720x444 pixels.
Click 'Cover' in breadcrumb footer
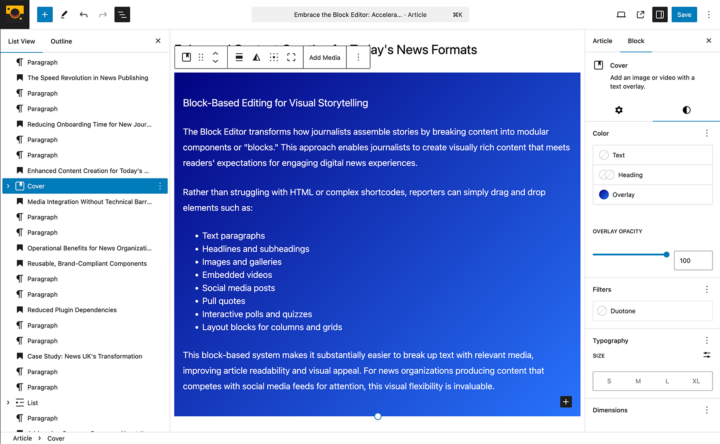(56, 438)
